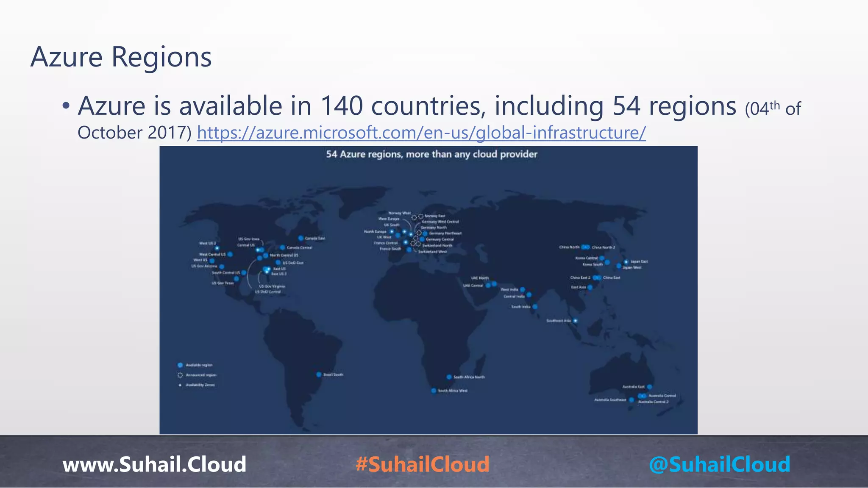Click the 'Available region' legend dot
This screenshot has height=488, width=868.
click(x=180, y=365)
